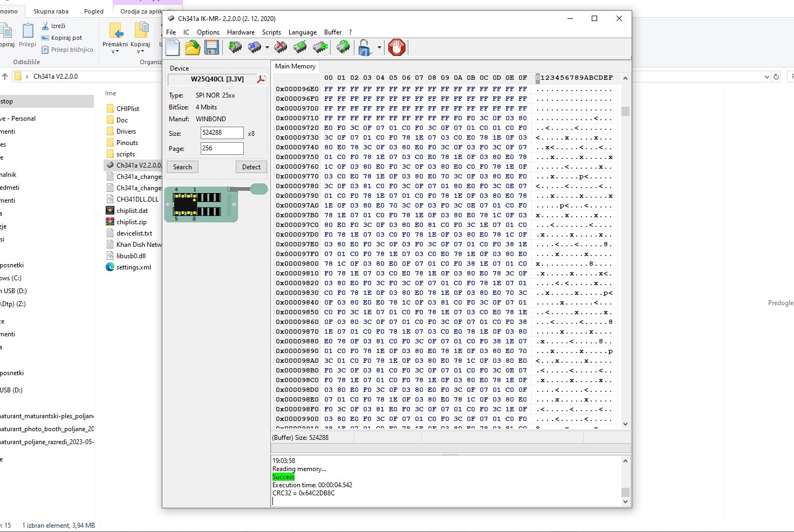This screenshot has height=532, width=794.
Task: Click the Detect button
Action: click(x=251, y=167)
